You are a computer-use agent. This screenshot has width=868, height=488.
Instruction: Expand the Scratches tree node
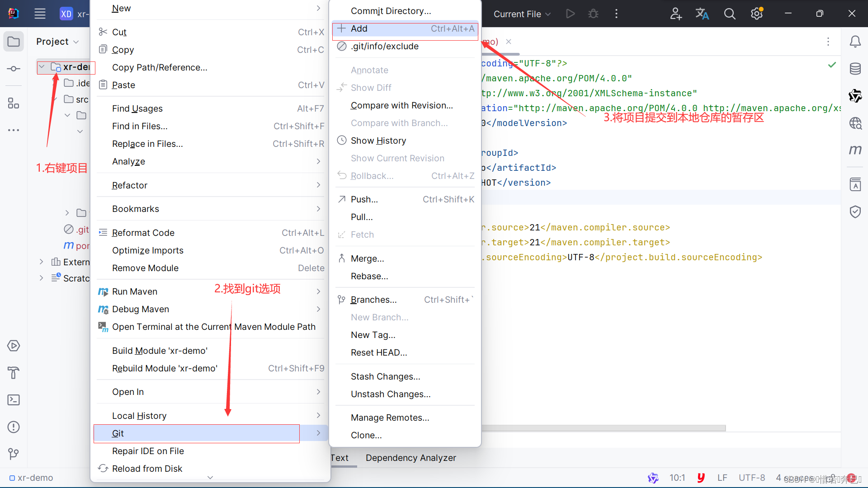(42, 278)
